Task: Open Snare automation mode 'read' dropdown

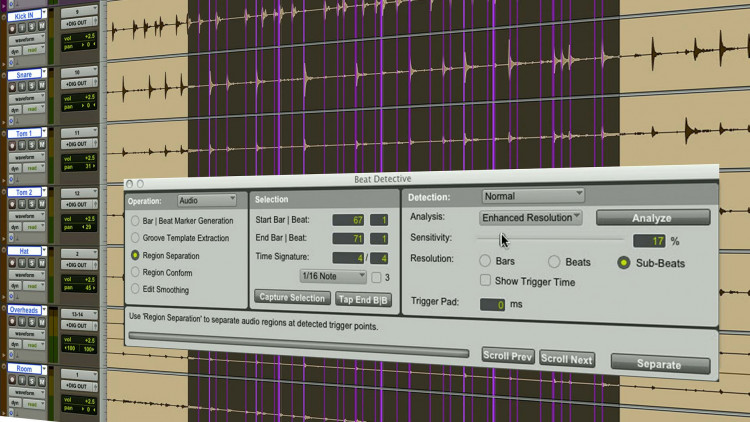Action: pos(35,110)
